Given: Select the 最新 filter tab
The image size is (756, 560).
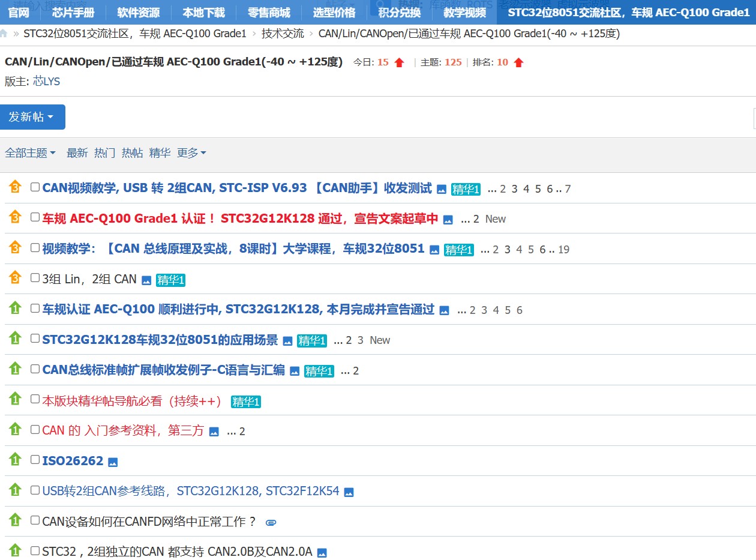Looking at the screenshot, I should click(x=77, y=153).
